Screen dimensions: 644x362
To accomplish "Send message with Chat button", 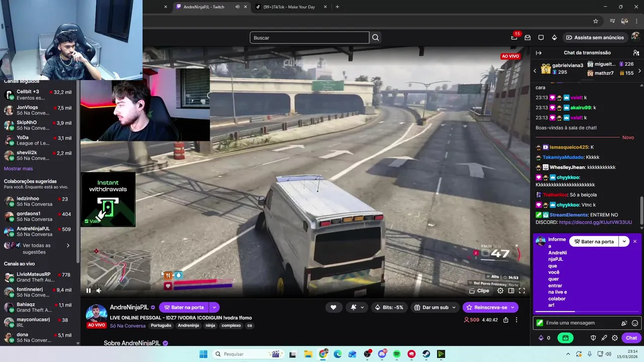I will 631,338.
